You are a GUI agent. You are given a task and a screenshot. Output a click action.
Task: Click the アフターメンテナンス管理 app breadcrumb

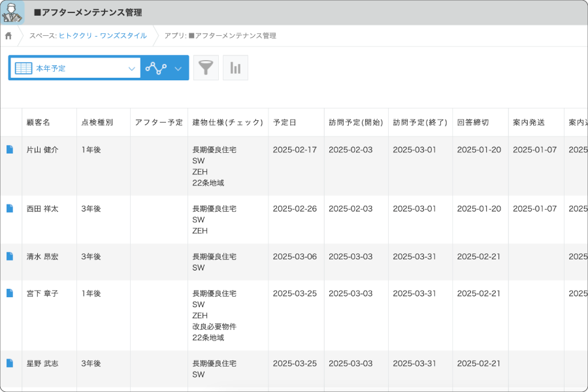tap(232, 36)
